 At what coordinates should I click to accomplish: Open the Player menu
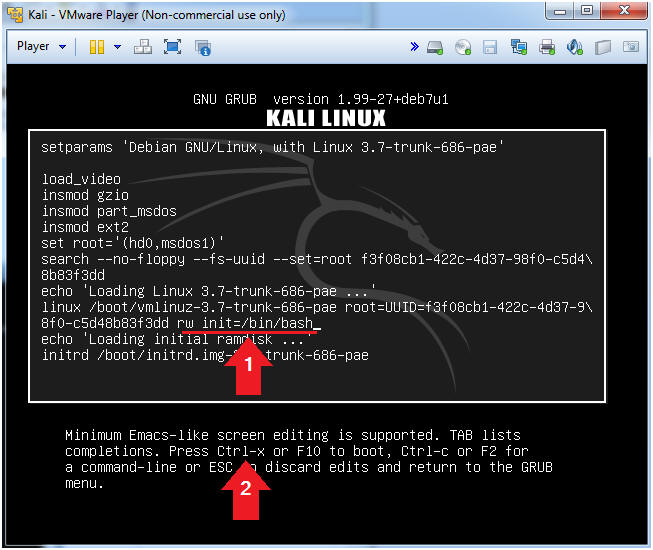[x=33, y=46]
